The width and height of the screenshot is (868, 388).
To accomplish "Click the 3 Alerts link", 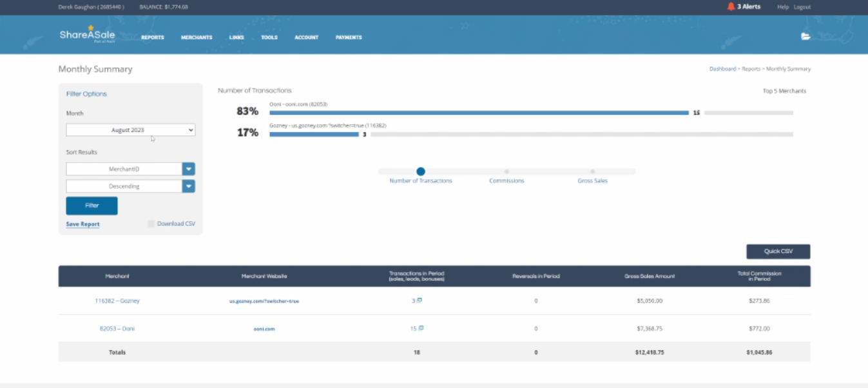I will (x=749, y=6).
